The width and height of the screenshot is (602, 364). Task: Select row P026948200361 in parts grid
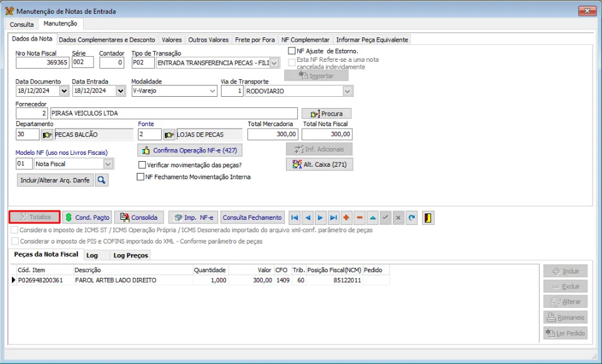coord(200,280)
